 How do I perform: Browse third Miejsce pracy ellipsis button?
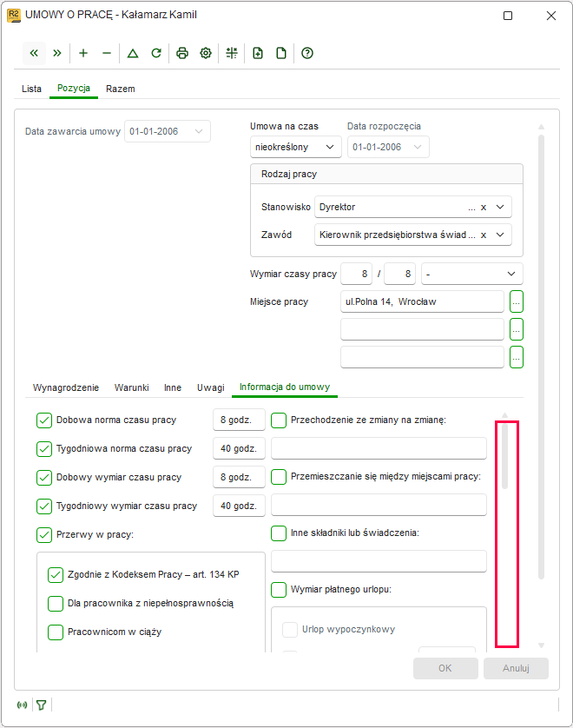tap(517, 358)
